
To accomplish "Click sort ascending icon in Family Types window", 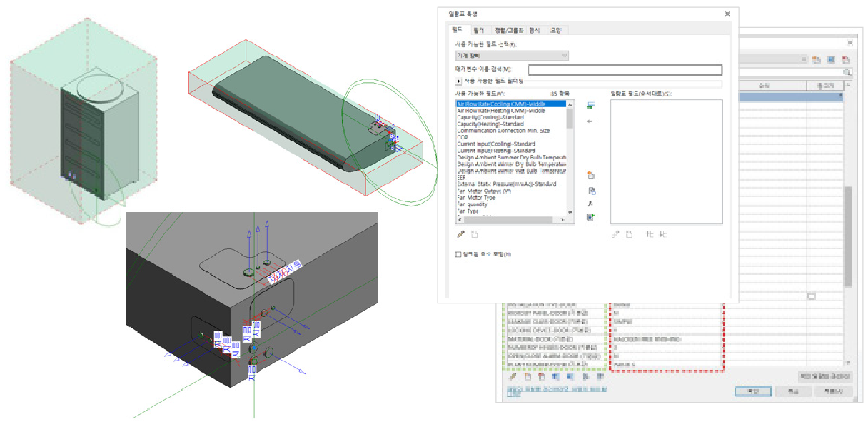I will tap(585, 376).
